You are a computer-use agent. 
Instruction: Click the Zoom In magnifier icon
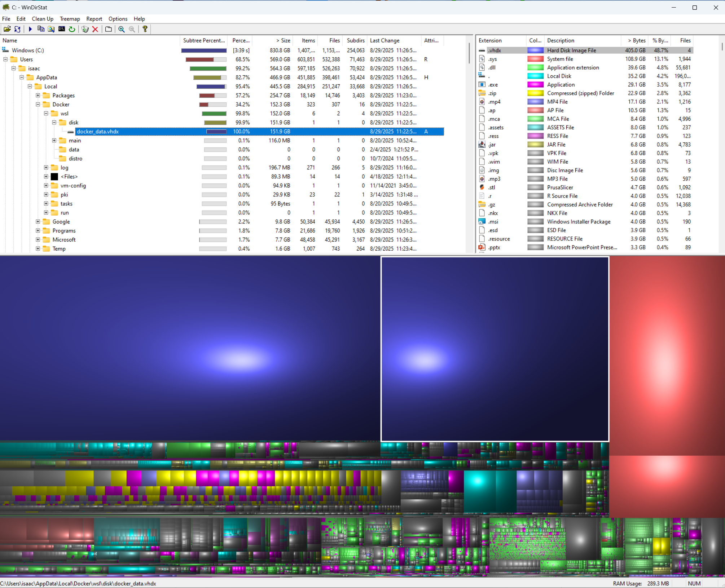pos(122,29)
